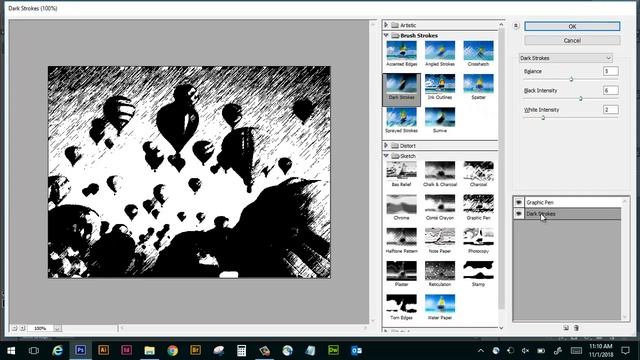Viewport: 640px width, 360px height.
Task: Select the Note Paper filter
Action: click(440, 241)
